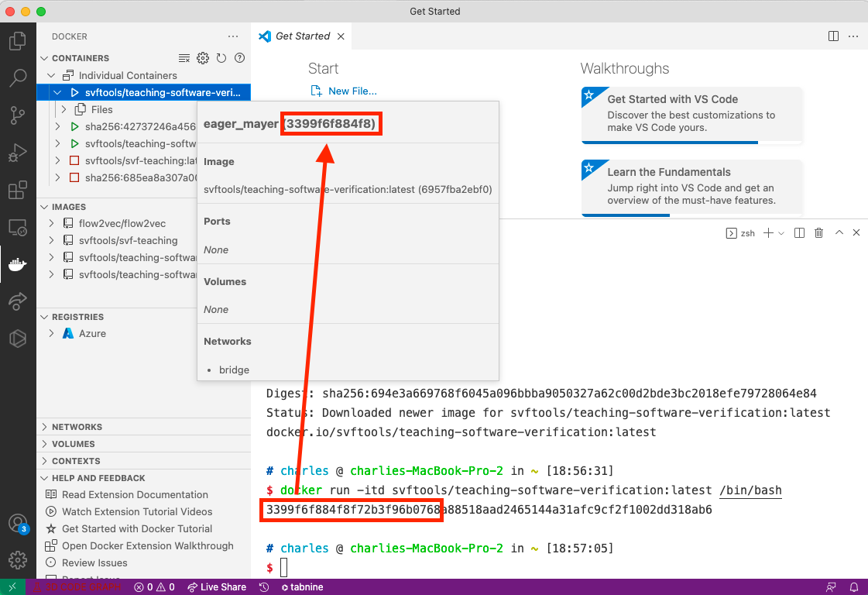
Task: Collapse Individual Containers group
Action: (51, 75)
